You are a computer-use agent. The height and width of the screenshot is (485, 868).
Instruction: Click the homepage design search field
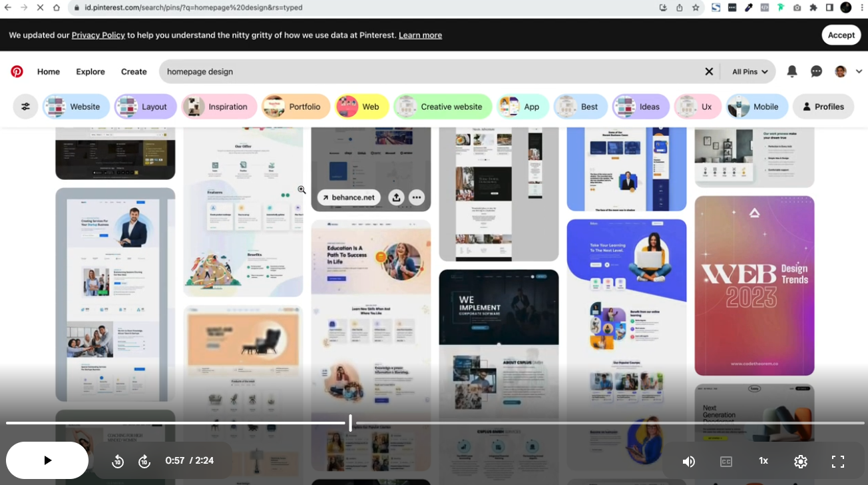(433, 71)
